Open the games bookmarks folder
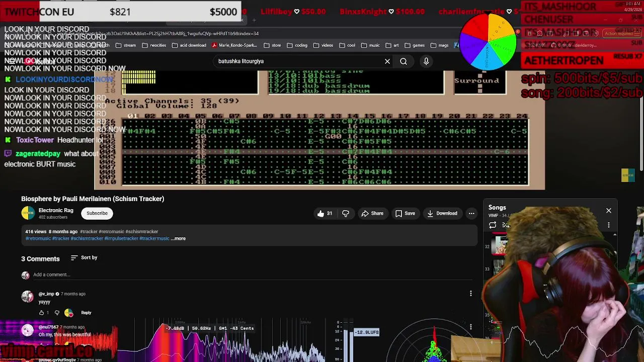This screenshot has width=644, height=362. (x=415, y=45)
